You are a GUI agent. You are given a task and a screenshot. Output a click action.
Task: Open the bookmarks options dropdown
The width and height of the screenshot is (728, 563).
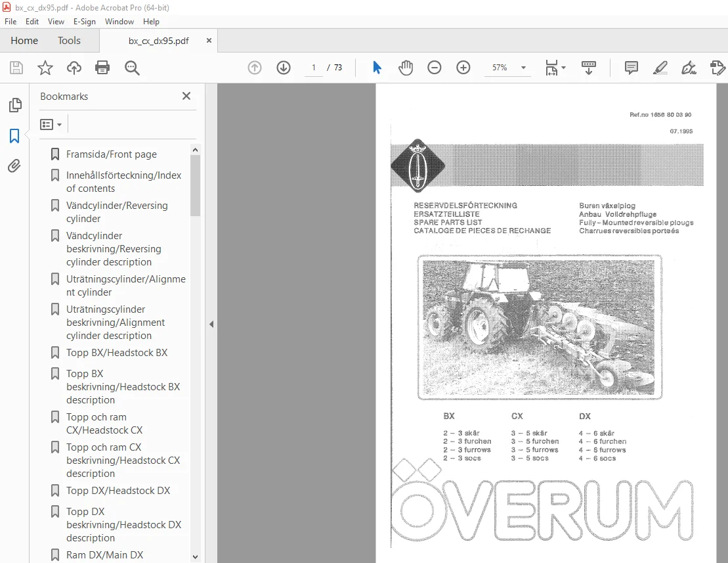coord(51,125)
